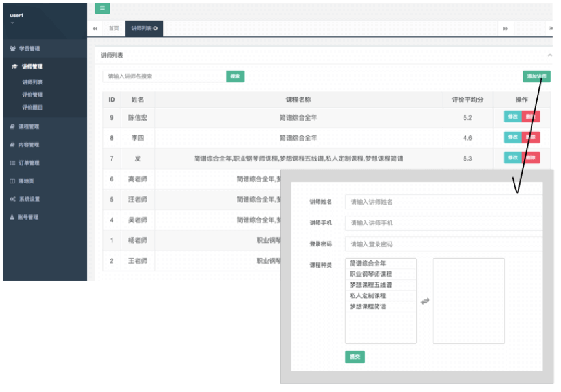561x392 pixels.
Task: Click 修改 for teacher 陈信宏
Action: [x=512, y=117]
